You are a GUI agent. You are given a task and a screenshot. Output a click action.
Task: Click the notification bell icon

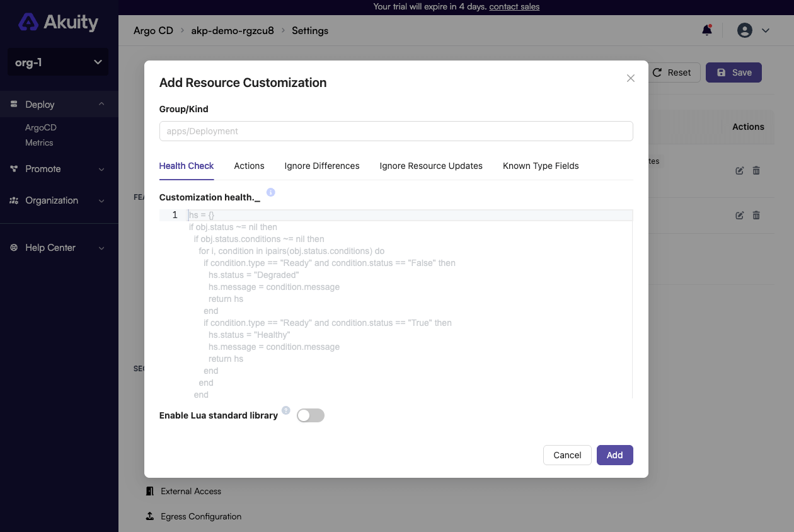coord(706,30)
